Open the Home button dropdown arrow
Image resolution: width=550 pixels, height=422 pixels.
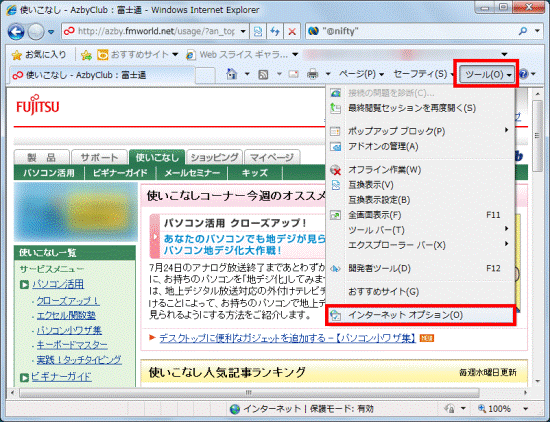(x=247, y=74)
